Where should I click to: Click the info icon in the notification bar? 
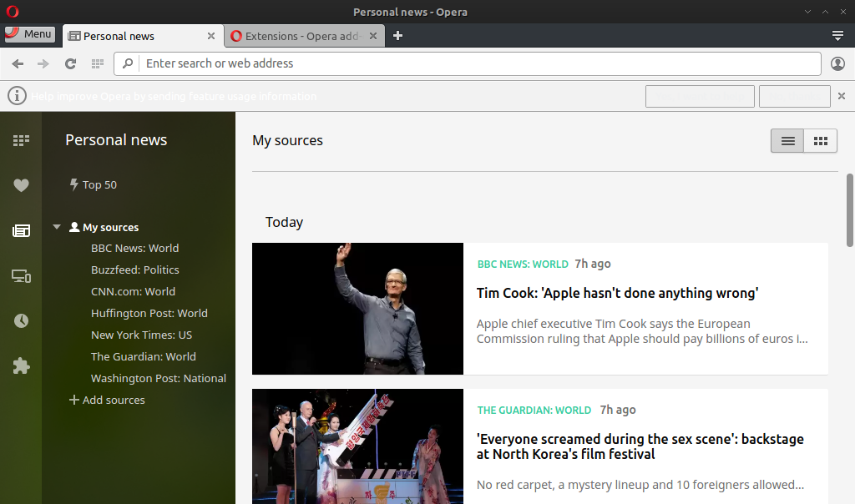coord(17,96)
